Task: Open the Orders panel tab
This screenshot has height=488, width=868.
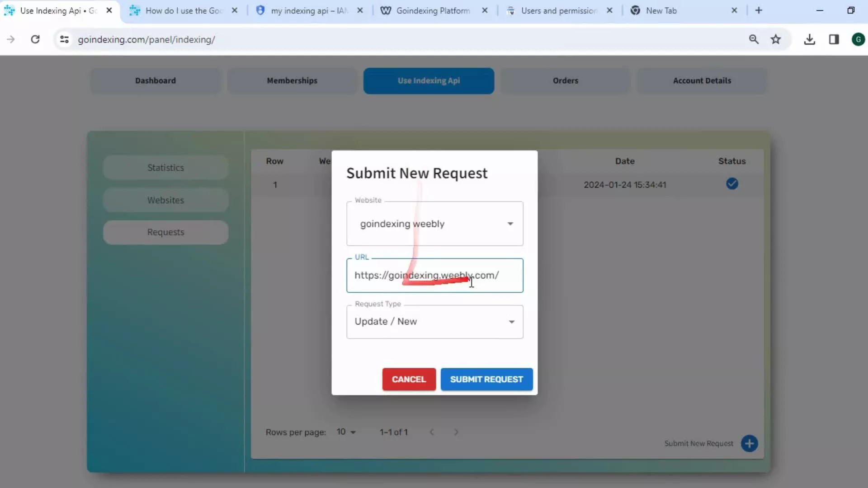Action: click(565, 80)
